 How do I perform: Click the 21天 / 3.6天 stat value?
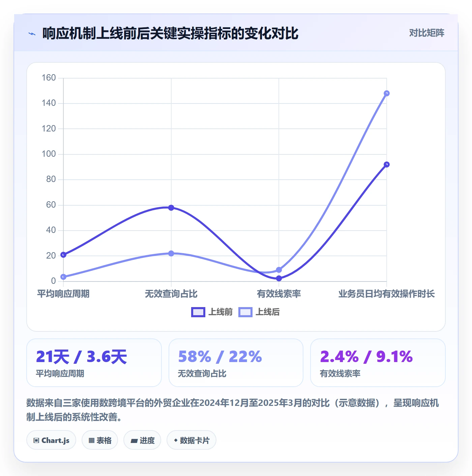pyautogui.click(x=81, y=357)
